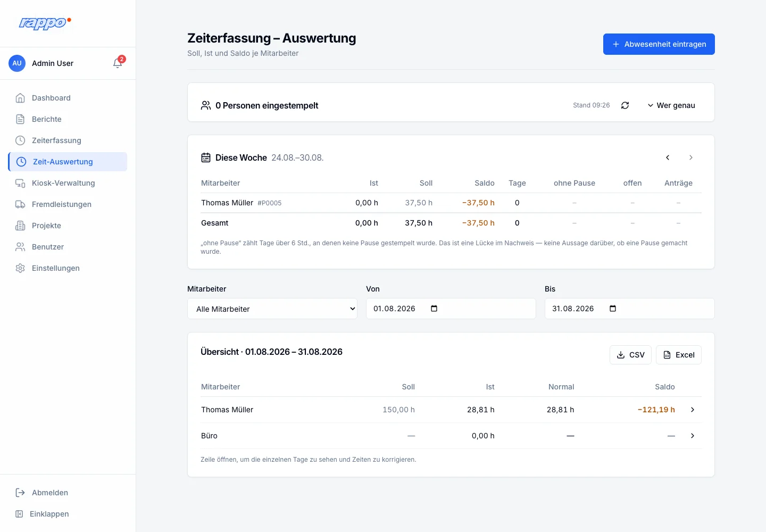Screen dimensions: 766x532
Task: Open Thomas Müller's overview row details arrow
Action: click(693, 410)
